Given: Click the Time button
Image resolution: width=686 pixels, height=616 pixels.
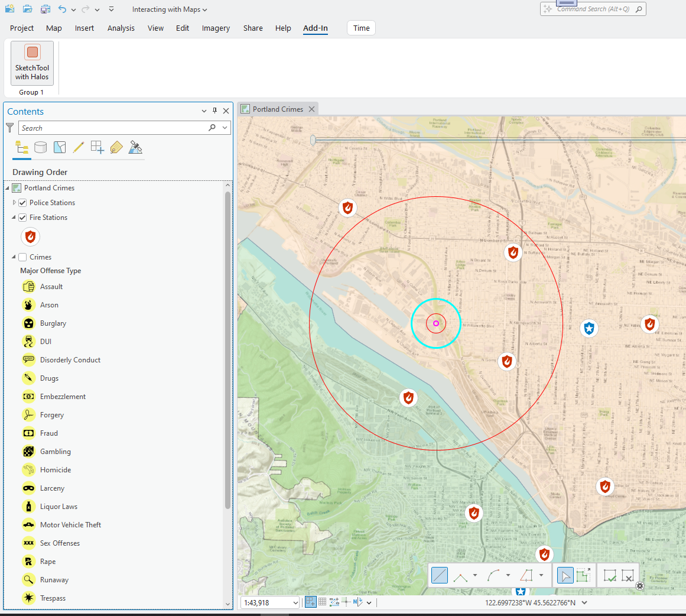Looking at the screenshot, I should tap(361, 28).
